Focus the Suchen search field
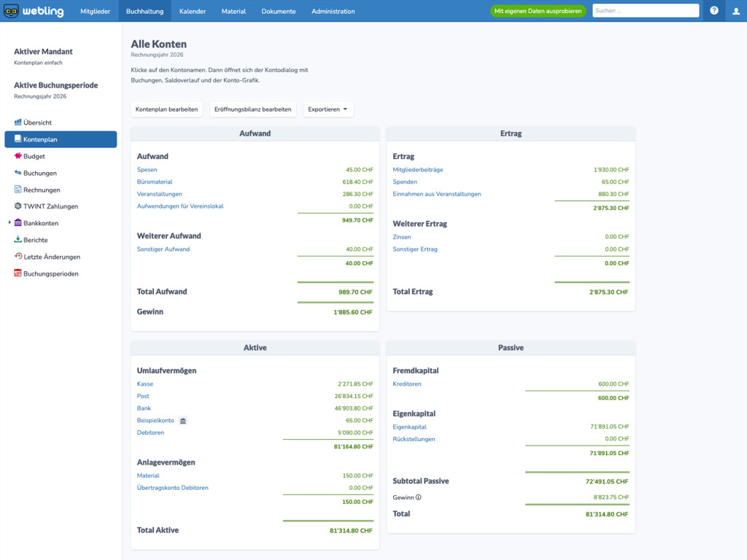 (646, 10)
